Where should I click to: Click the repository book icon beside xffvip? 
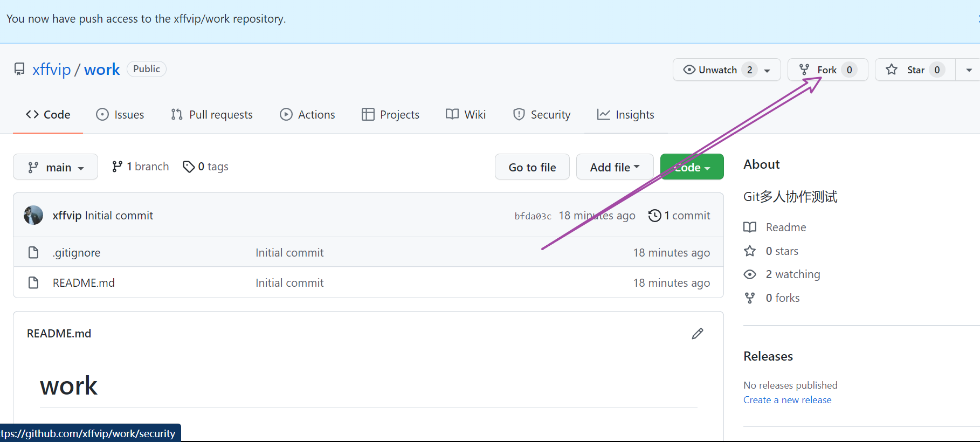pos(19,69)
